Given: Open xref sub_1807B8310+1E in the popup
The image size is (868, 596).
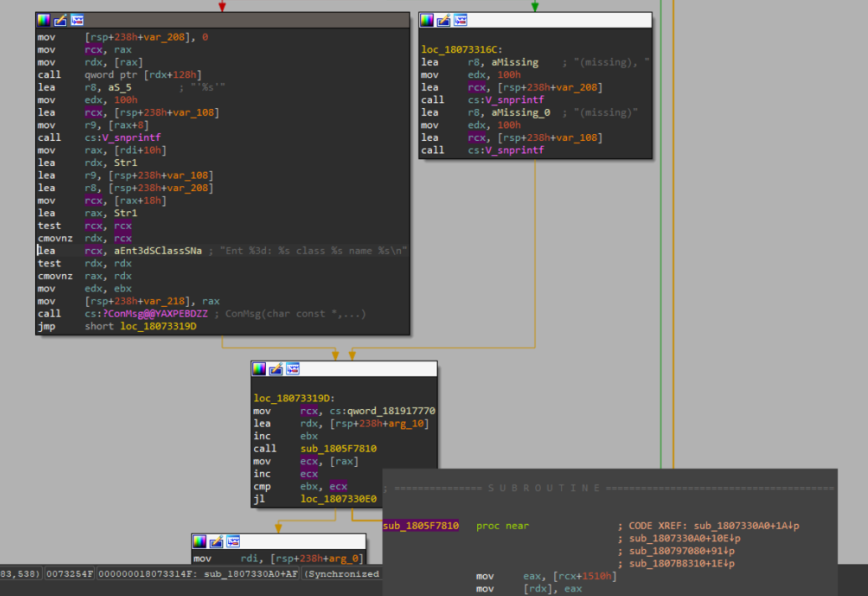Looking at the screenshot, I should 682,563.
